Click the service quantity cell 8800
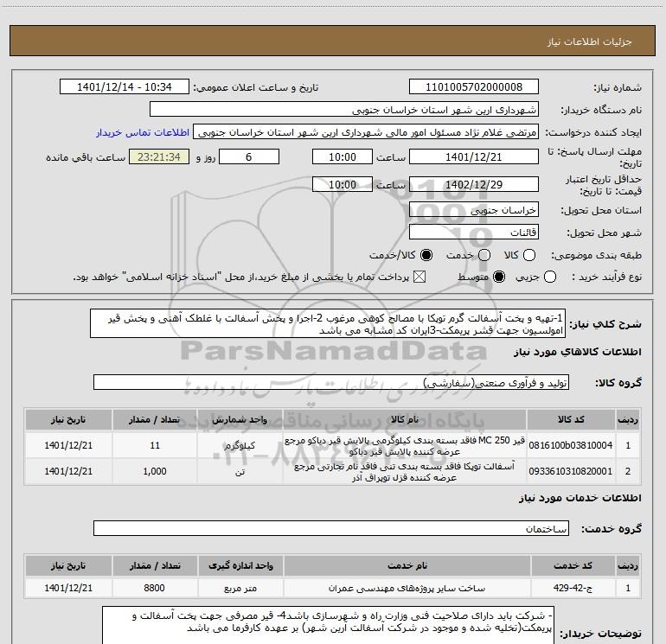Image resolution: width=666 pixels, height=644 pixels. tap(155, 588)
